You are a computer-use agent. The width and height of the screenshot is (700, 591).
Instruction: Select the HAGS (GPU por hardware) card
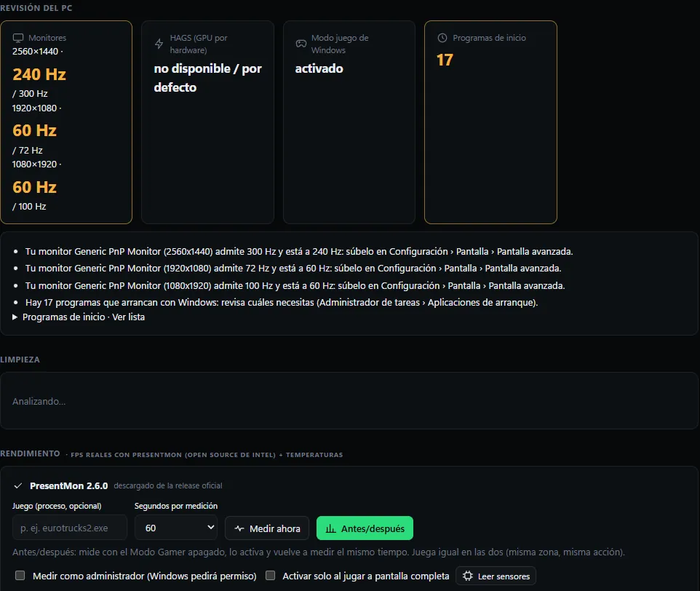(207, 122)
